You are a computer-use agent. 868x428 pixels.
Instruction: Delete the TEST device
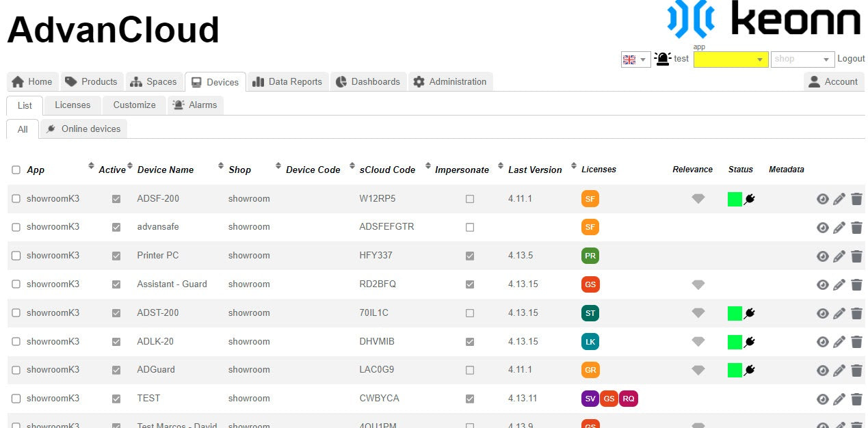point(856,399)
